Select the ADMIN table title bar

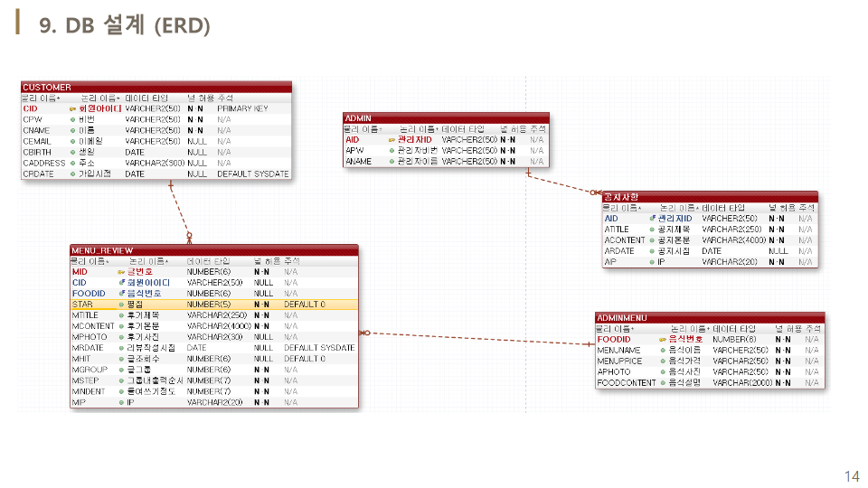point(446,118)
